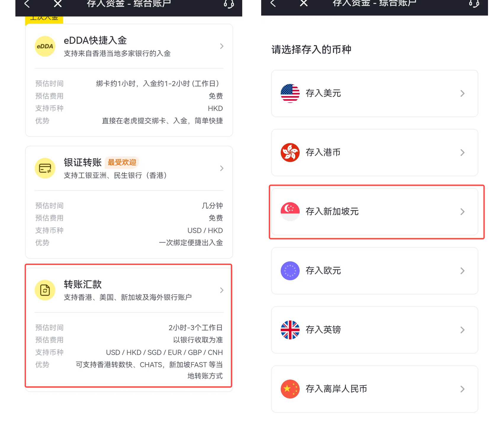
Task: Click the China flag icon
Action: [x=290, y=389]
